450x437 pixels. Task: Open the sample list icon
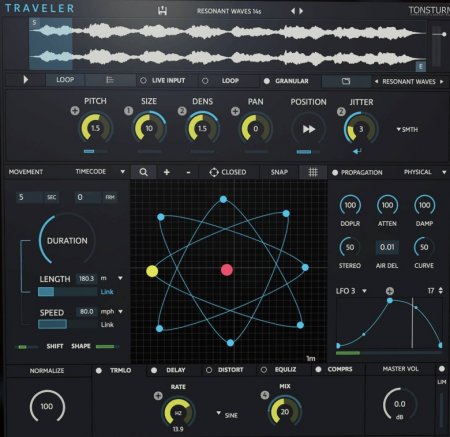[x=110, y=80]
